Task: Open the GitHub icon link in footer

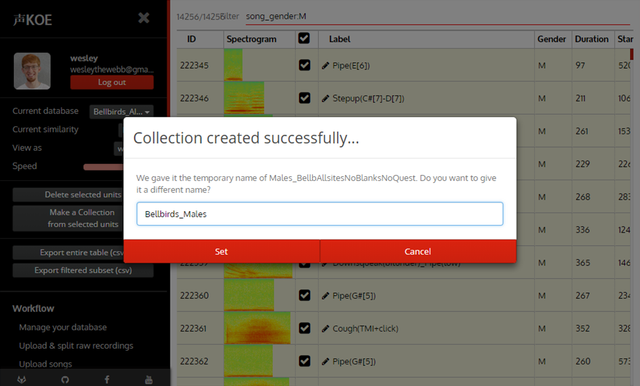Action: [65, 379]
